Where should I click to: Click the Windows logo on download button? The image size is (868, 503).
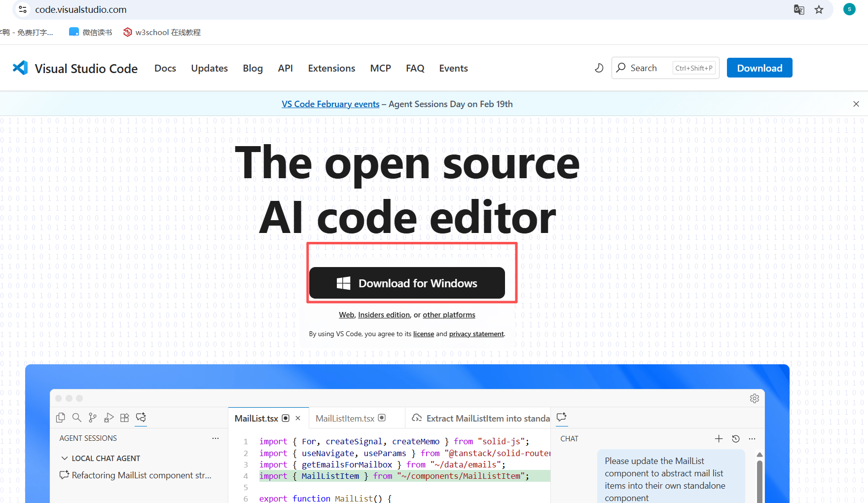click(x=343, y=283)
